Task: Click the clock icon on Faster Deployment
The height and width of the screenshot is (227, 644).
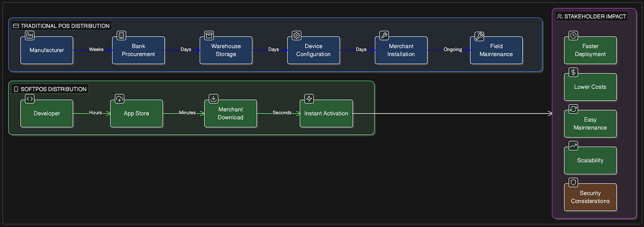Action: click(x=573, y=35)
